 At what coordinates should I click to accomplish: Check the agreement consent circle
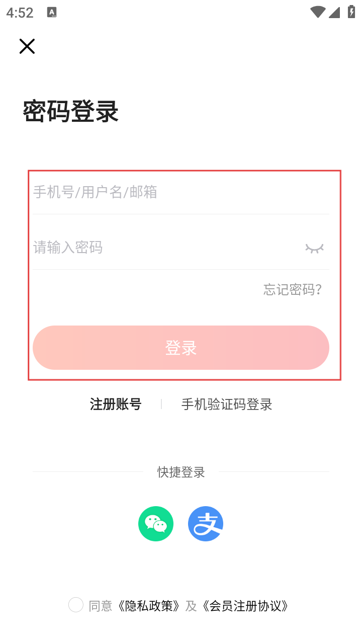click(x=76, y=605)
